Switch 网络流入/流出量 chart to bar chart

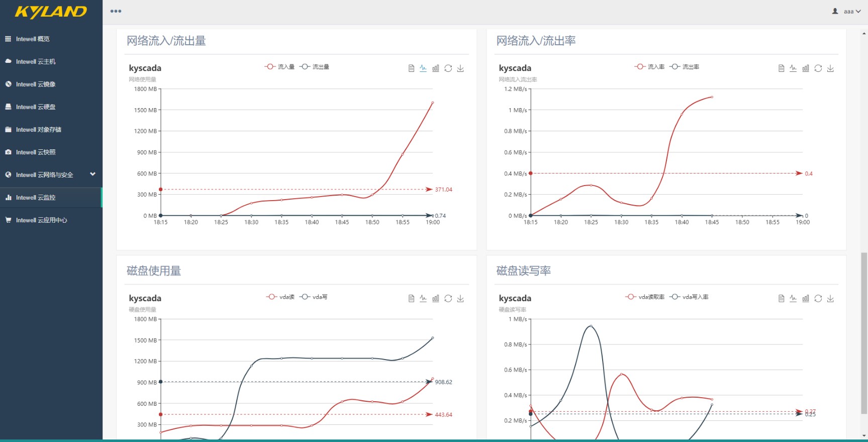[436, 68]
